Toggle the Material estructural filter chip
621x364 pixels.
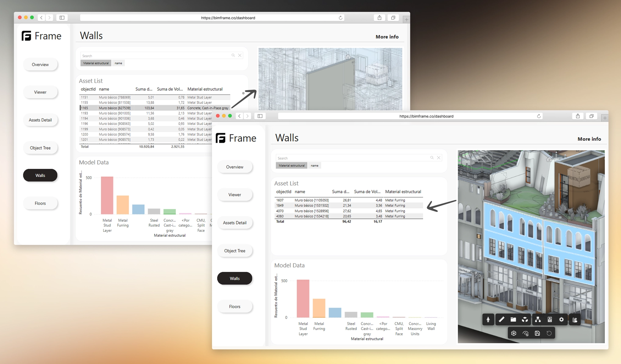point(291,165)
